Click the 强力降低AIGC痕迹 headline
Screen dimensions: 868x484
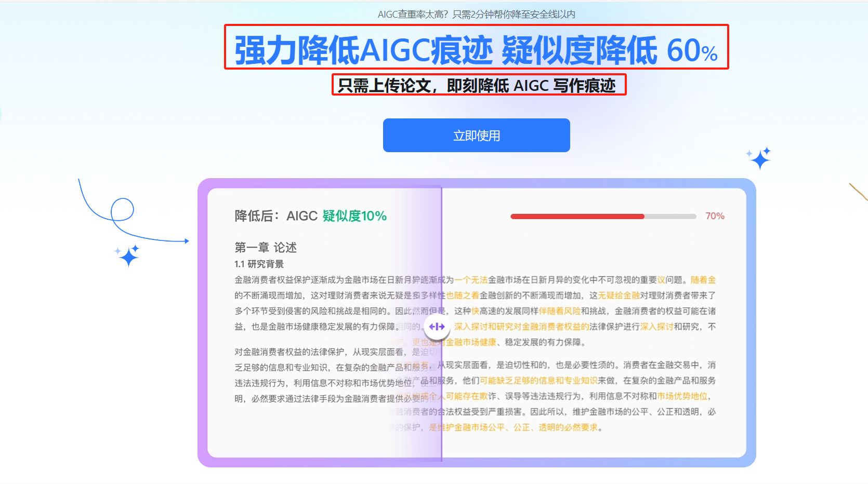coord(476,50)
